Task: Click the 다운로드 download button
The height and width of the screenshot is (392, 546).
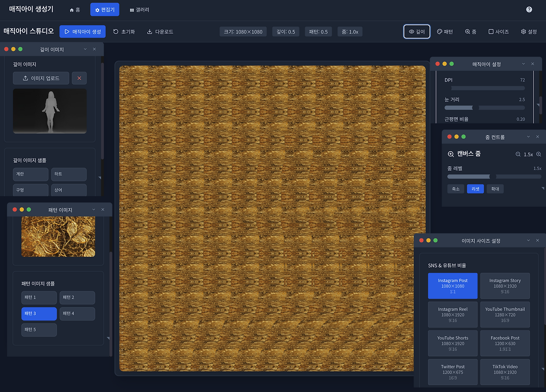Action: (x=160, y=32)
